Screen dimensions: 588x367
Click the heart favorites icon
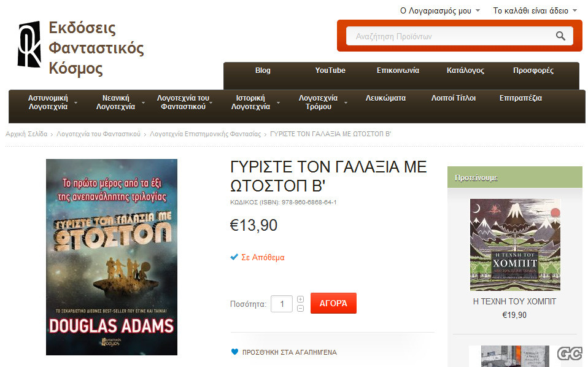tap(234, 352)
